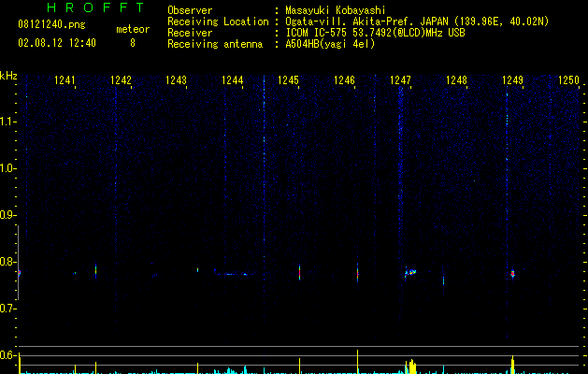Image resolution: width=588 pixels, height=374 pixels.
Task: Click the 1249 time axis label
Action: (x=512, y=80)
